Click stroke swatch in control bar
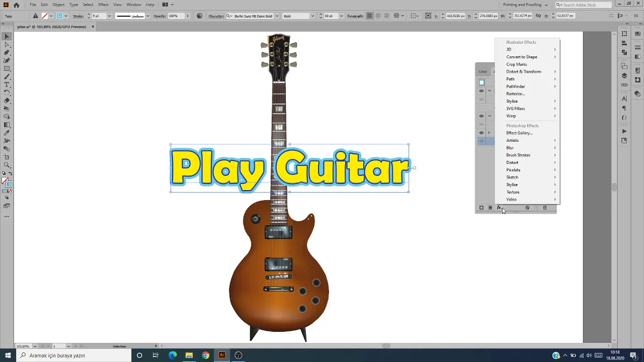The height and width of the screenshot is (362, 644). pos(59,16)
